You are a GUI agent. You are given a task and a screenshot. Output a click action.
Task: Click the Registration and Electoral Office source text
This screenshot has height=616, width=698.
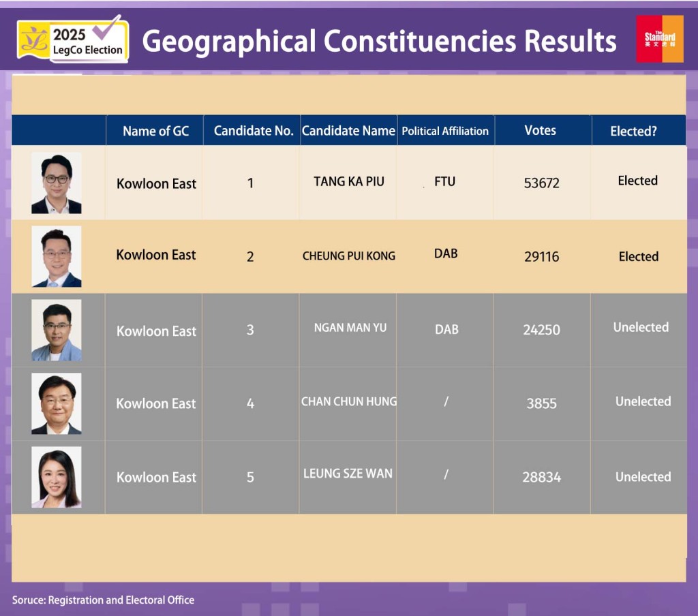(103, 600)
